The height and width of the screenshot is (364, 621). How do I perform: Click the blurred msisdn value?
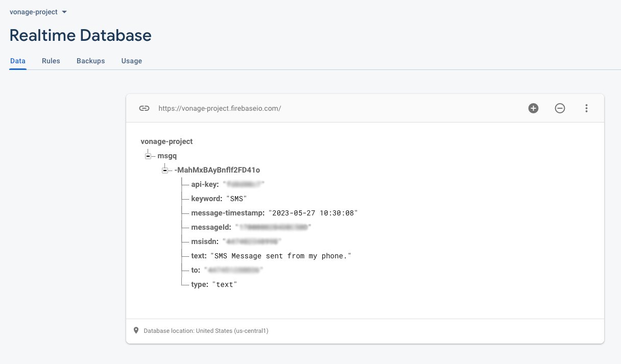point(252,241)
